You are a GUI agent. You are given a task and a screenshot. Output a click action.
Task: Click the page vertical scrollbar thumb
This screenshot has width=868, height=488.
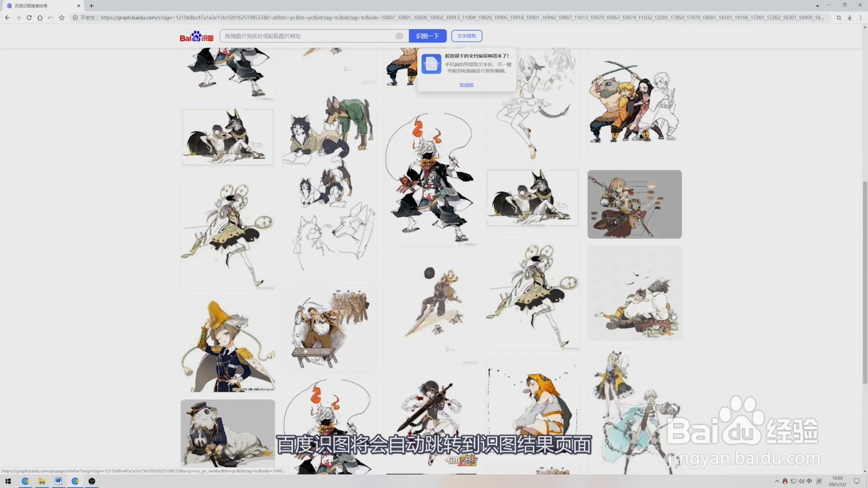[x=865, y=282]
